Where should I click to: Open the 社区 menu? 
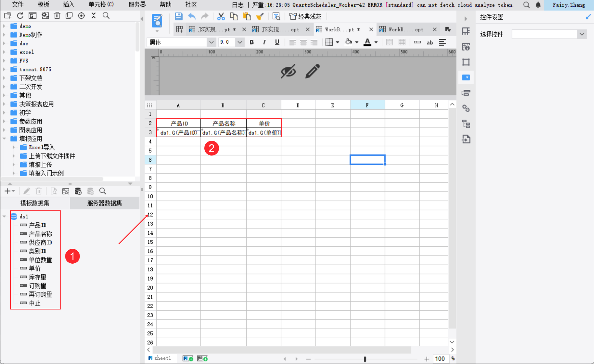click(x=191, y=4)
